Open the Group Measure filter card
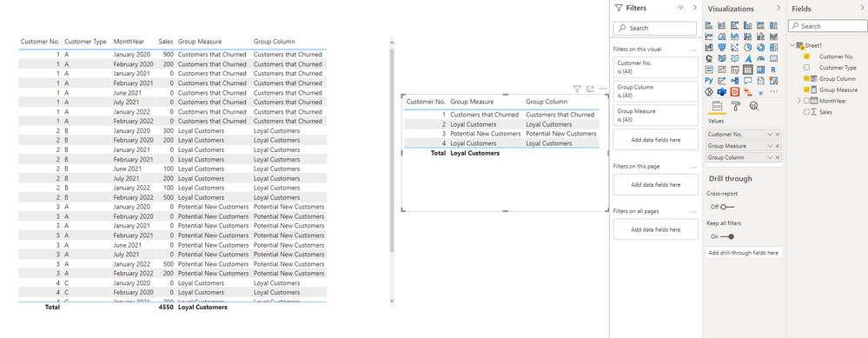The width and height of the screenshot is (868, 338). (655, 115)
